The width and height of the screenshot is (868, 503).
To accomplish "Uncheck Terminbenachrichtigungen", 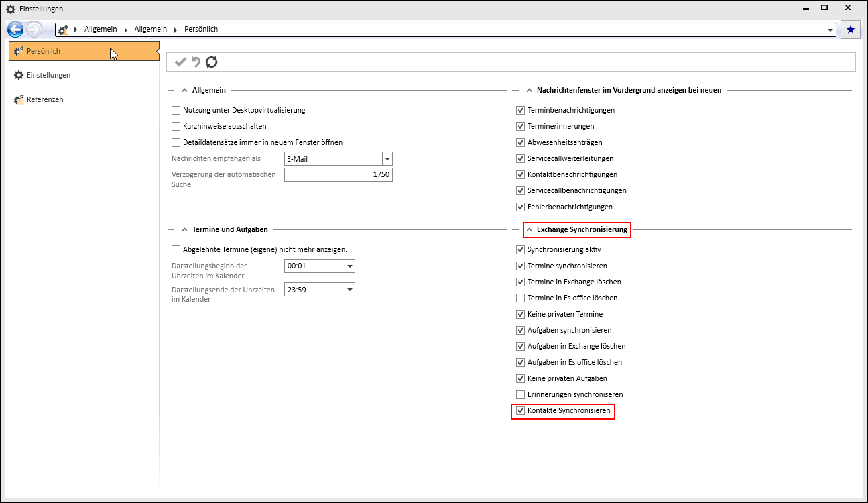I will tap(521, 110).
